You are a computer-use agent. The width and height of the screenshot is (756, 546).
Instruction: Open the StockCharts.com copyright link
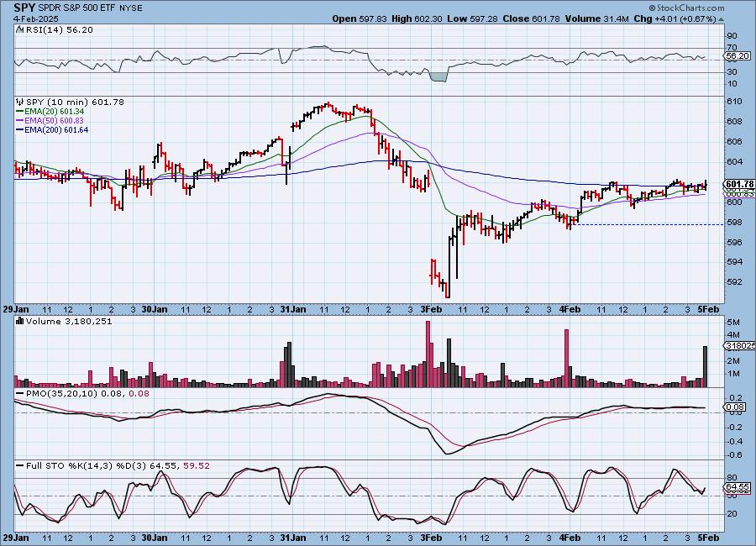click(x=686, y=8)
